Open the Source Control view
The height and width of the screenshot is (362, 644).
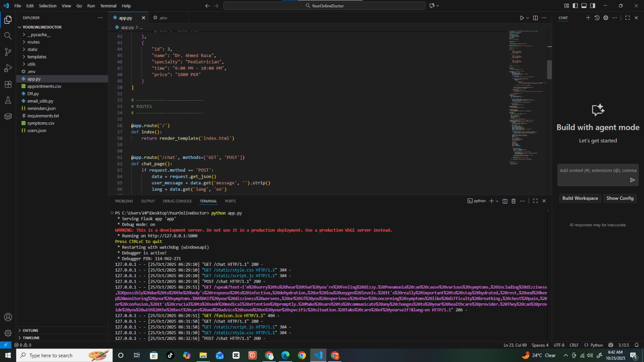click(x=8, y=52)
